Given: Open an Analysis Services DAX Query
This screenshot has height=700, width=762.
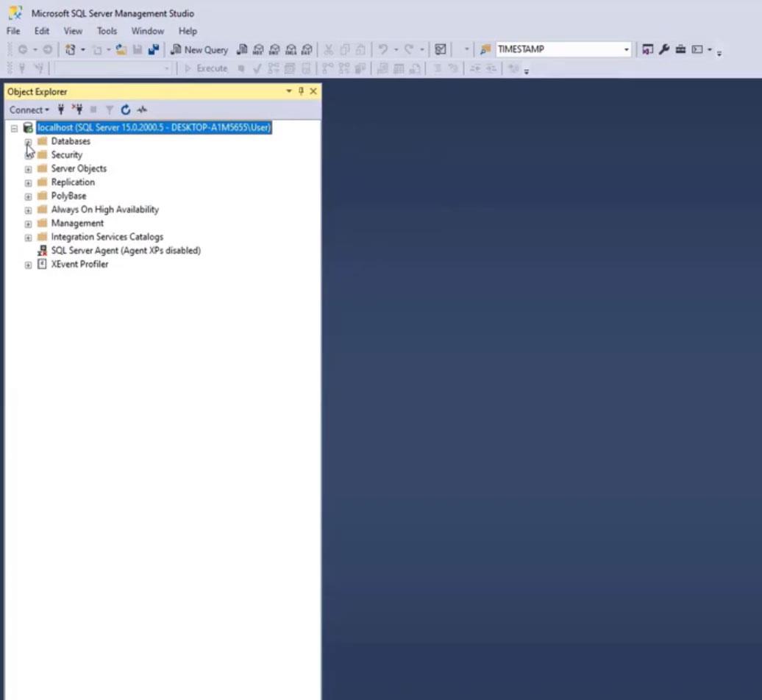Looking at the screenshot, I should point(307,49).
